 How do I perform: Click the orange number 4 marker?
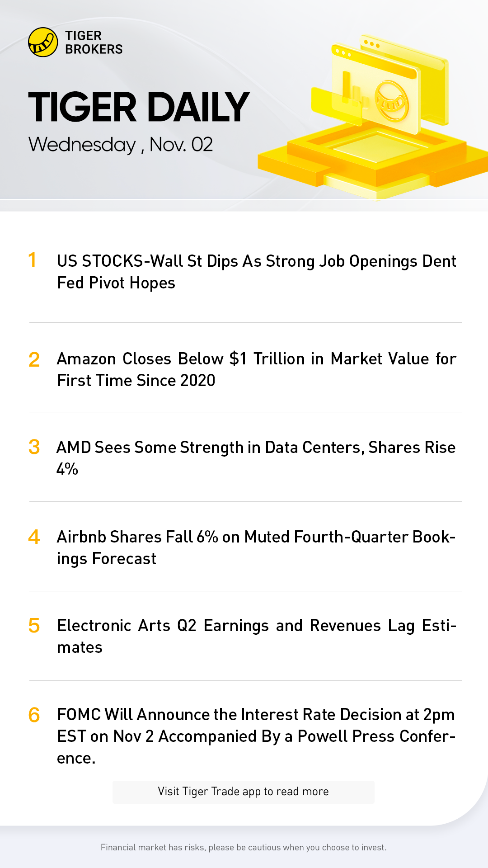click(x=34, y=537)
